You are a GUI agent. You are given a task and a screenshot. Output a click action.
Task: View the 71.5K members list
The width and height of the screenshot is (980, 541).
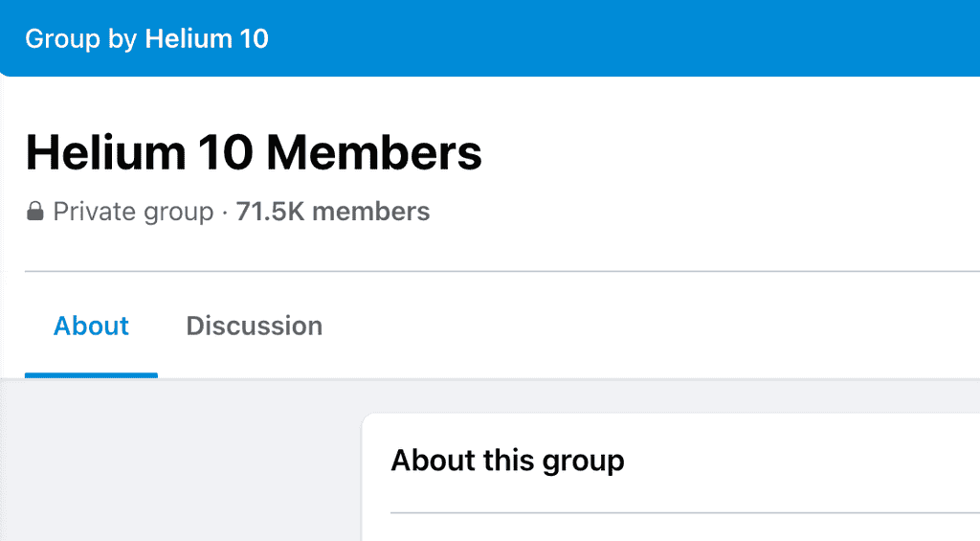coord(332,212)
